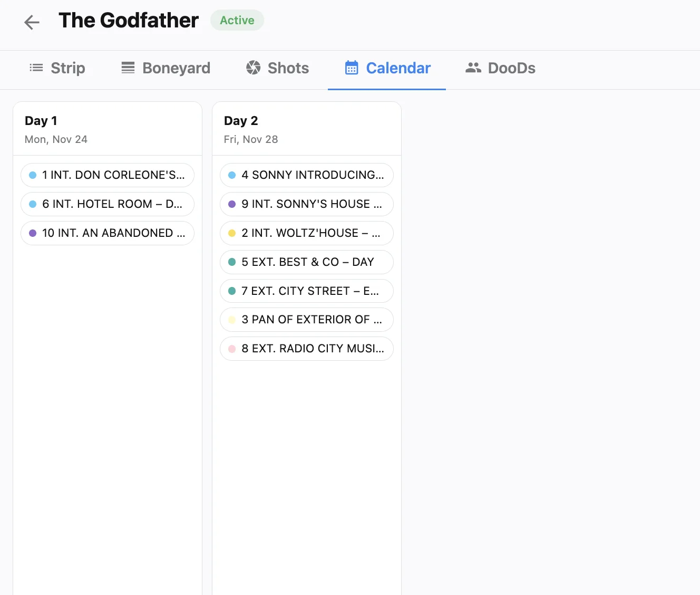Open scene 2 INT. WOLTZ'HOUSE strip
700x595 pixels.
[x=307, y=233]
